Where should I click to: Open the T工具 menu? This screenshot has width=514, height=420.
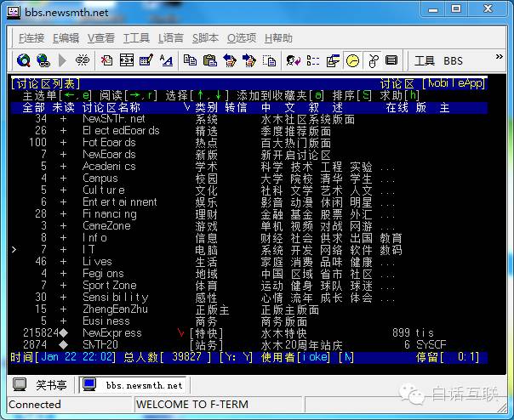(136, 38)
